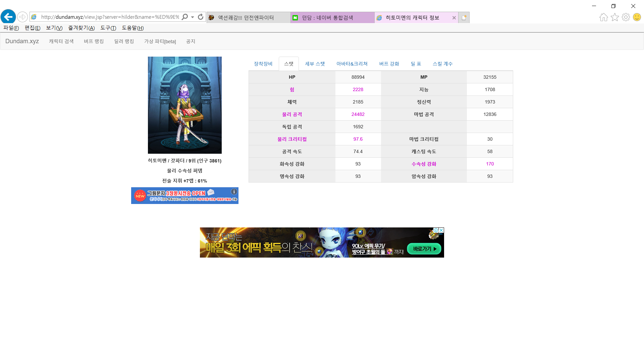Click the 마법 공격 value 12836
644x345 pixels.
[490, 114]
